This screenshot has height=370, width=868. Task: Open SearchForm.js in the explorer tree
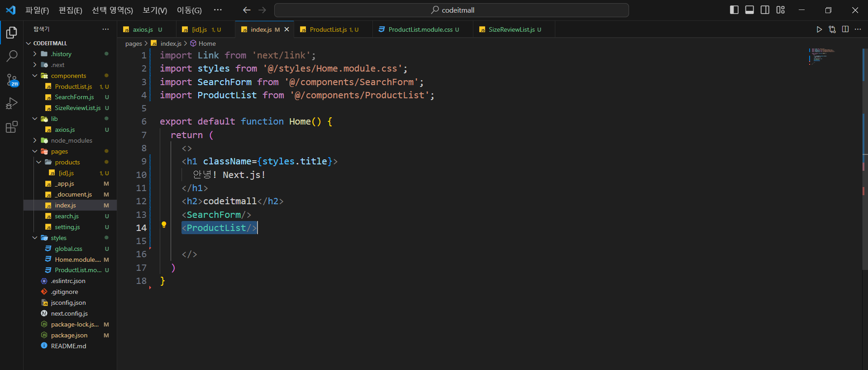point(70,97)
